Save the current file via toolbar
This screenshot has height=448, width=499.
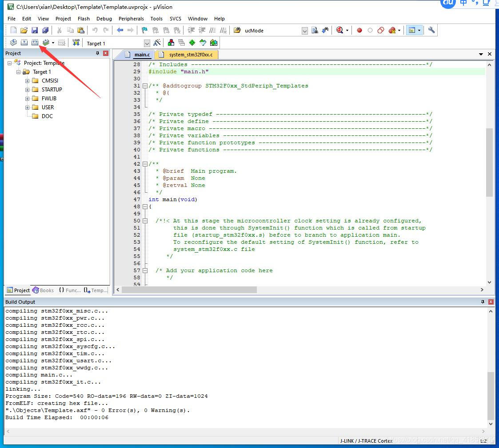point(35,30)
